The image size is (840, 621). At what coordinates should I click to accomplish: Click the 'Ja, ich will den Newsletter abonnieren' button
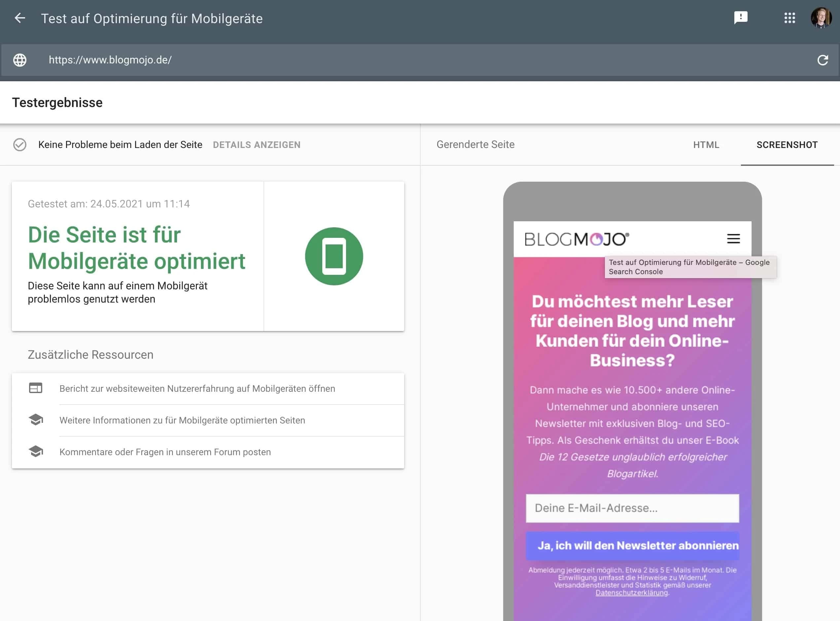(632, 546)
